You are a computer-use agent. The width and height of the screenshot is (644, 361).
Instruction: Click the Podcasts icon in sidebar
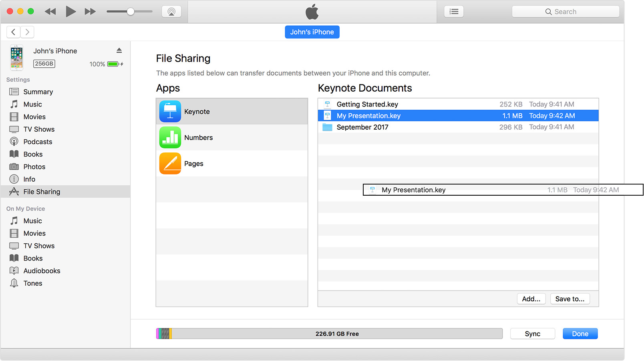14,142
